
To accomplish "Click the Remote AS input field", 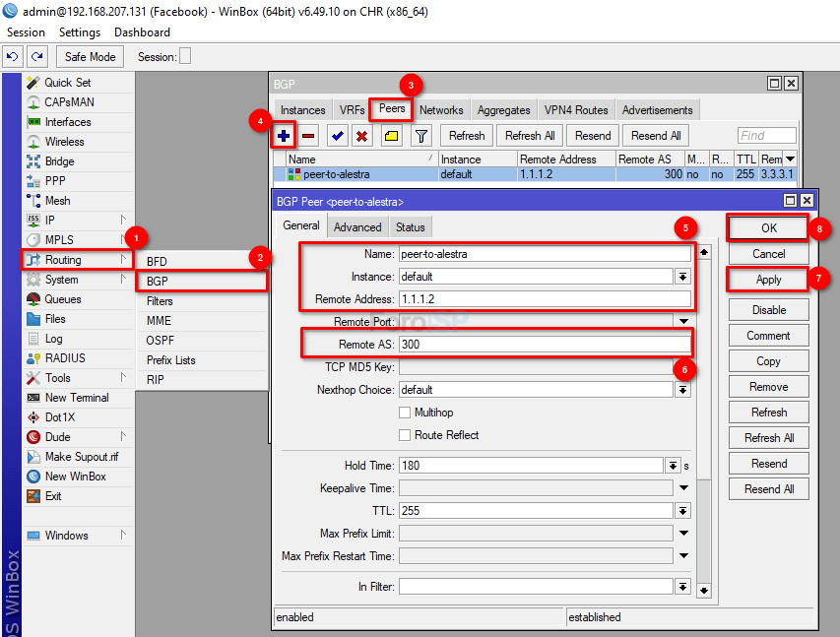I will (x=544, y=345).
